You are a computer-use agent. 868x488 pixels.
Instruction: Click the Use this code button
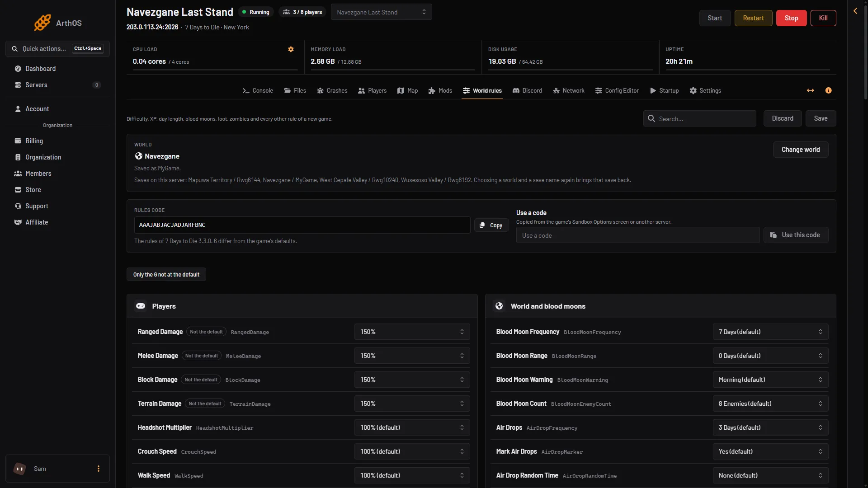(x=796, y=235)
